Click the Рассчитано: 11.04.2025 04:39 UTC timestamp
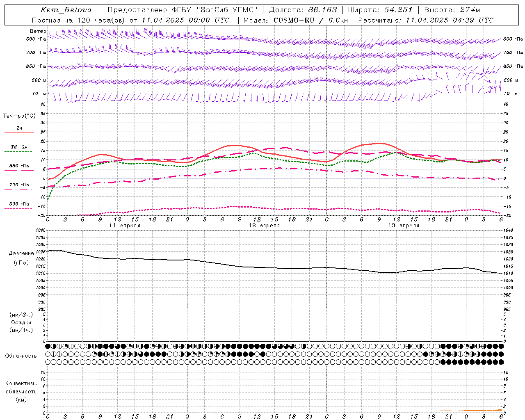525x420 pixels. (426, 20)
